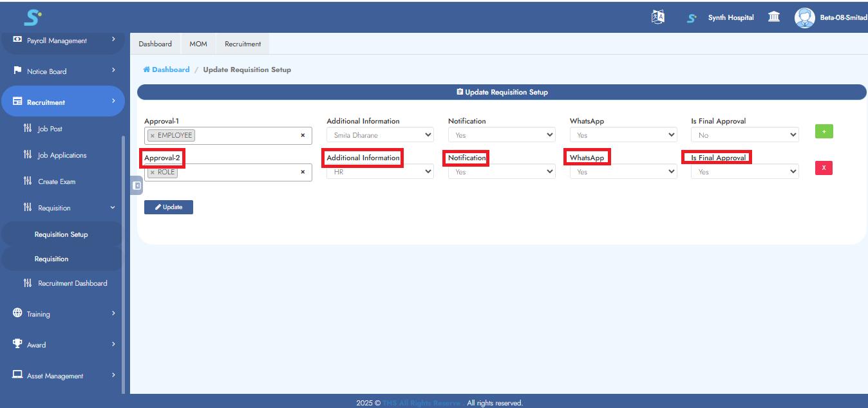Viewport: 868px width, 408px height.
Task: Click the Asset Management monitor icon
Action: coord(18,375)
